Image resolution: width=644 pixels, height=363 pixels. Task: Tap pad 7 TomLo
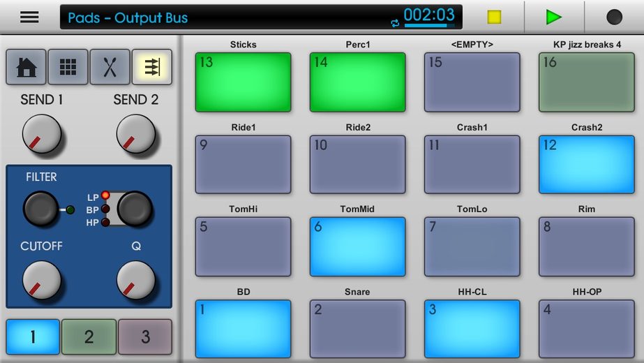tap(472, 246)
